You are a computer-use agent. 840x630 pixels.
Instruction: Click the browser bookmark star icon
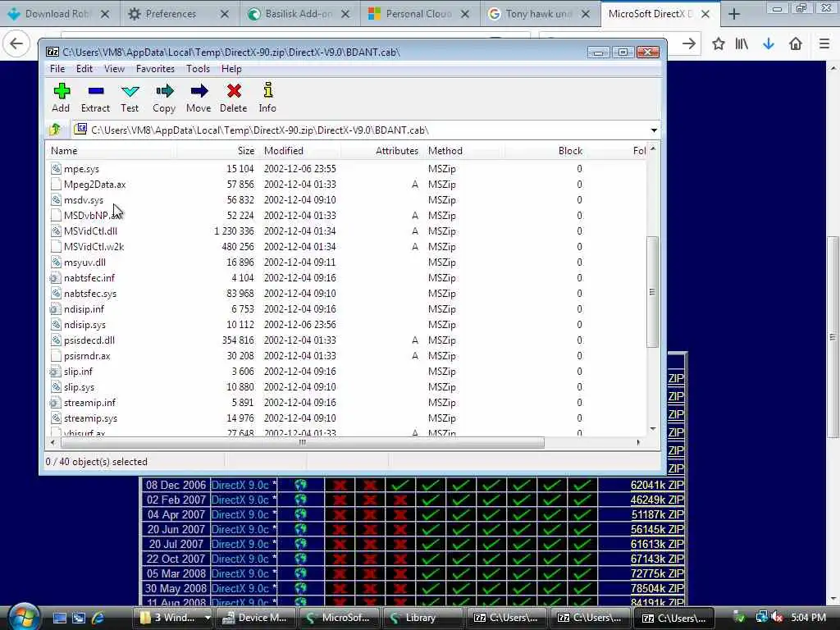pos(719,43)
